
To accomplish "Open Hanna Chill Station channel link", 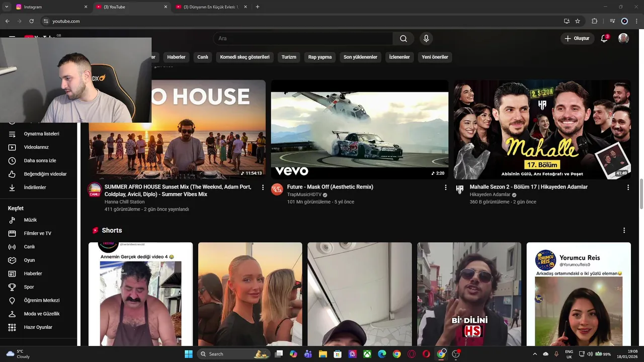I will coord(125,202).
